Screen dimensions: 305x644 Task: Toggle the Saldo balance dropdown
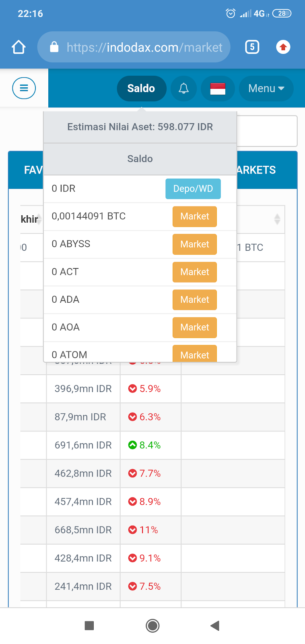141,89
